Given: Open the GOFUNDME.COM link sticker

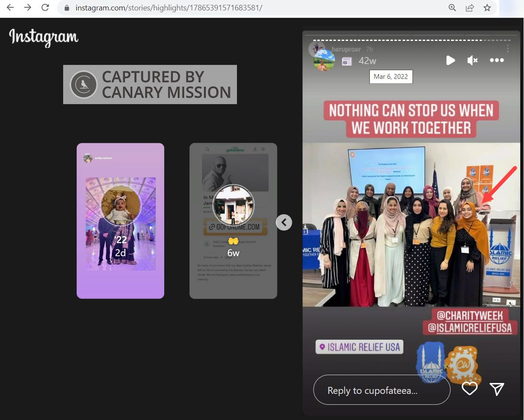Looking at the screenshot, I should pos(234,227).
